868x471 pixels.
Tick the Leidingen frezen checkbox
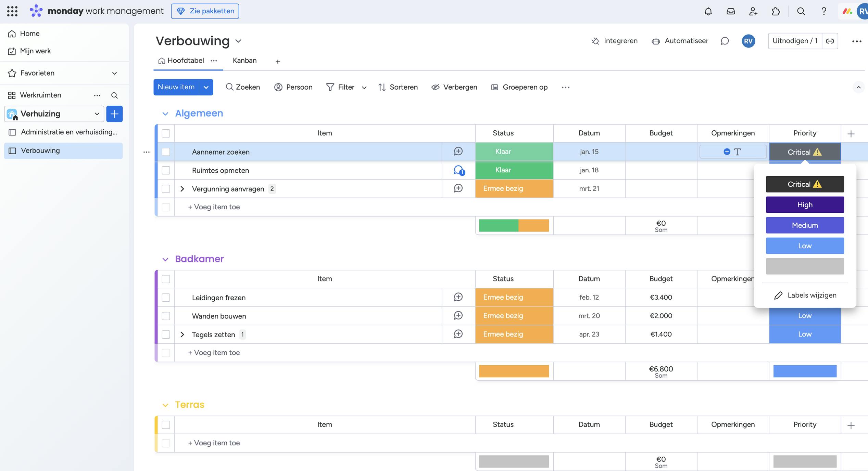coord(166,298)
